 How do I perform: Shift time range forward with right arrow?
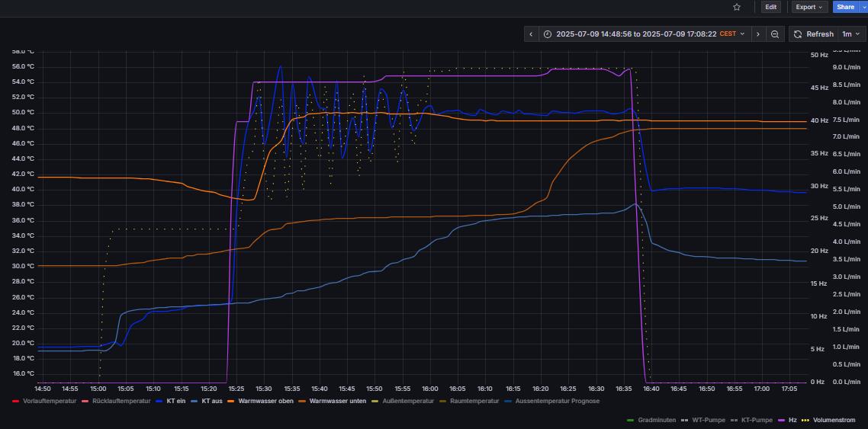(x=757, y=34)
